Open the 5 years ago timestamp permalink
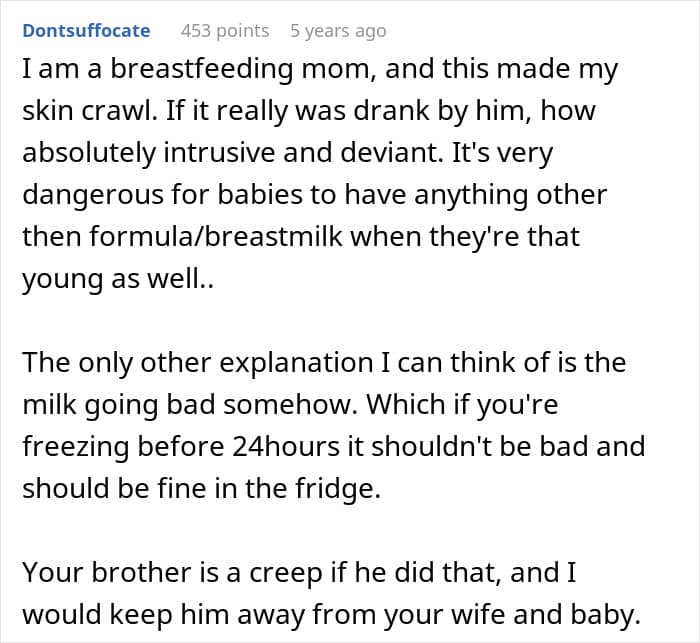Viewport: 700px width, 643px height. point(338,31)
